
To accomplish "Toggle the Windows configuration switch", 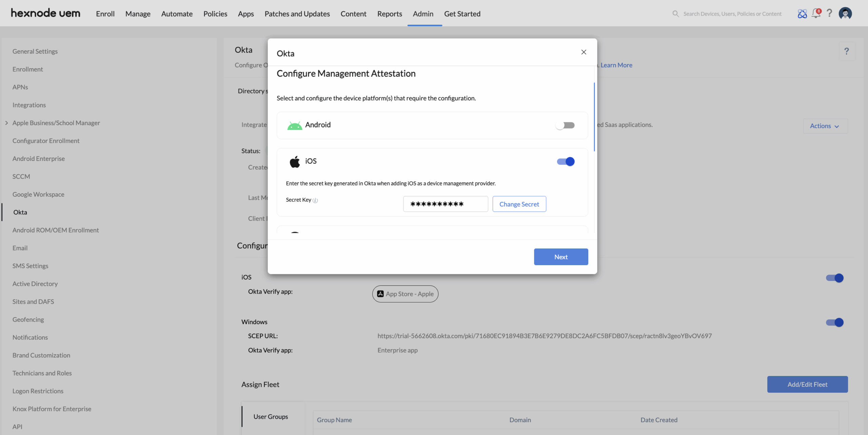I will pos(834,322).
